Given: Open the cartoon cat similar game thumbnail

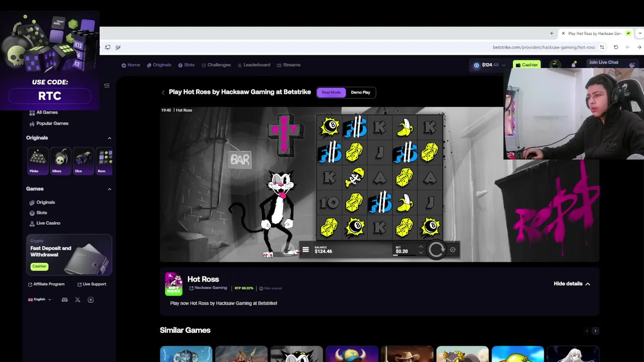Looking at the screenshot, I should (296, 354).
